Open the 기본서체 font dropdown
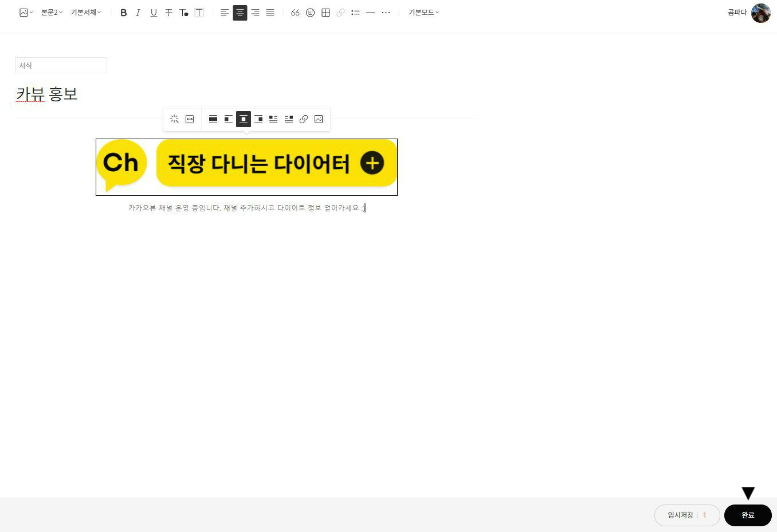 [x=84, y=13]
